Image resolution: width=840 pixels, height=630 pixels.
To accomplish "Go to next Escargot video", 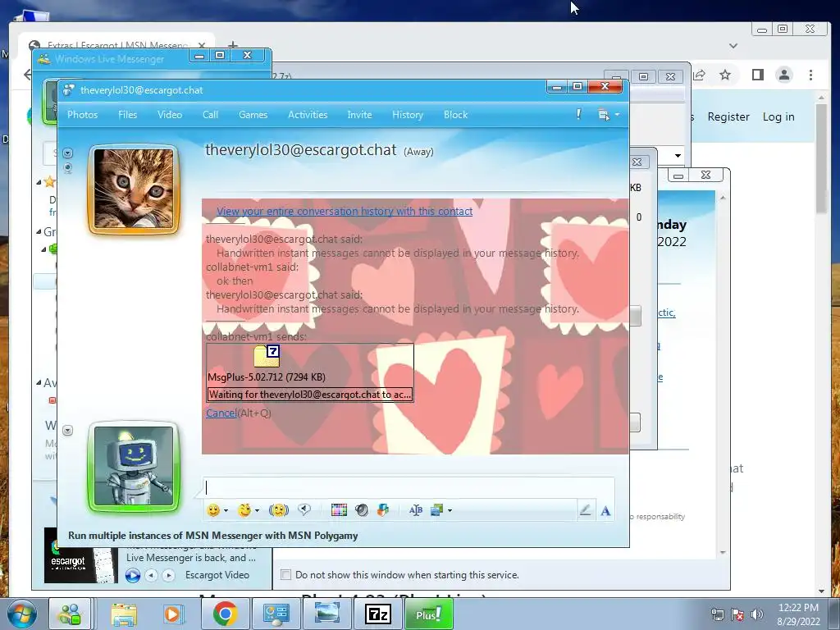I will (x=169, y=575).
